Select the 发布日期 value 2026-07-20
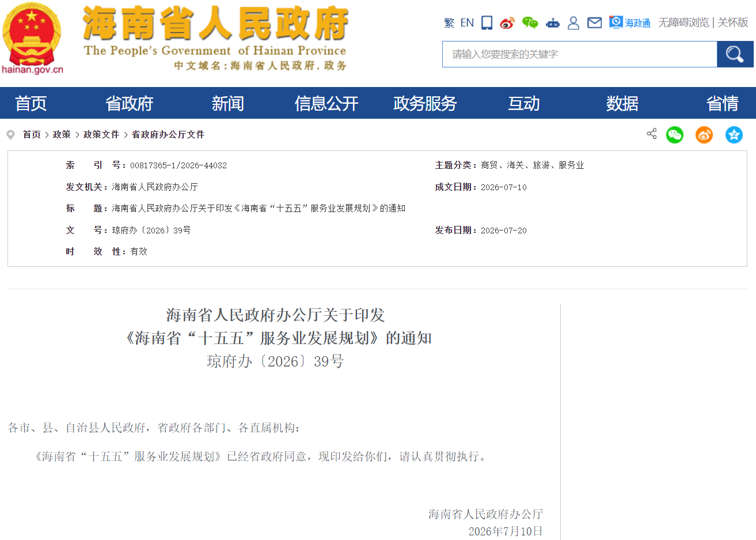Viewport: 756px width, 540px height. [x=504, y=231]
